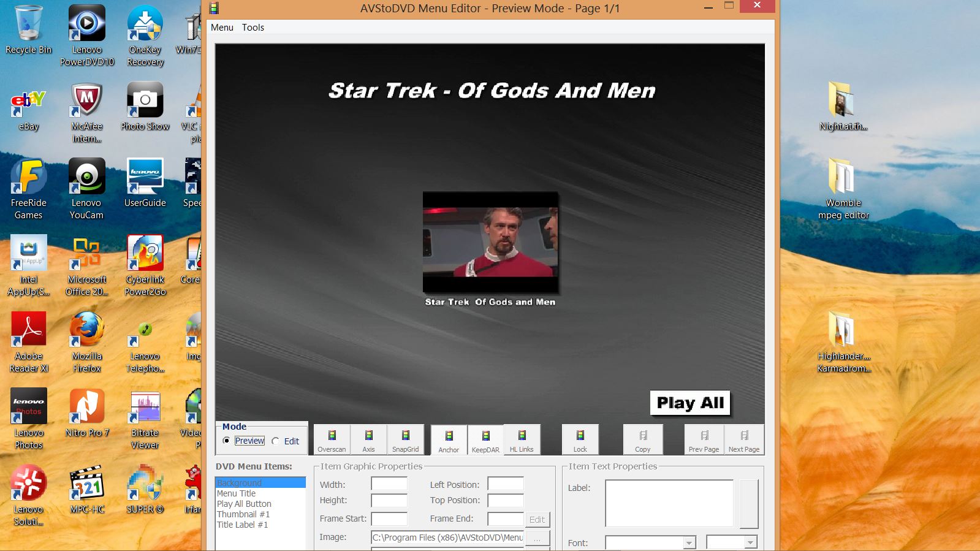Switch to Edit mode radio button
Image resolution: width=980 pixels, height=551 pixels.
point(276,441)
